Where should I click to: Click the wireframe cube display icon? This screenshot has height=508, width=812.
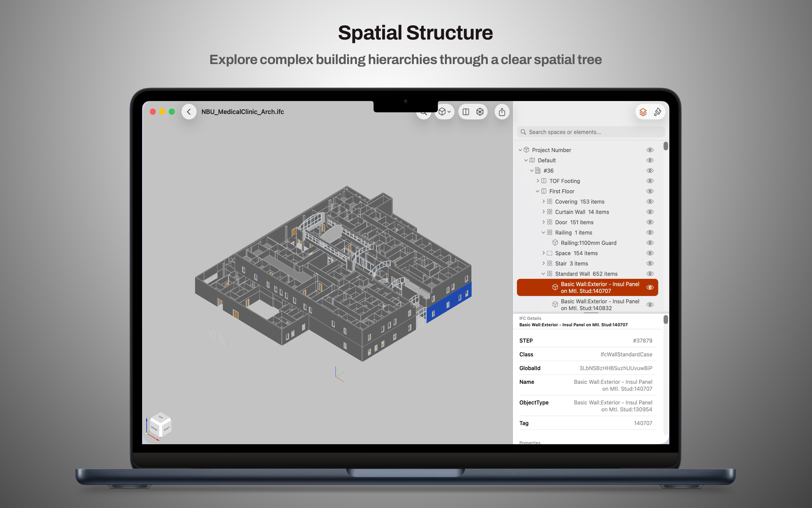pos(480,112)
